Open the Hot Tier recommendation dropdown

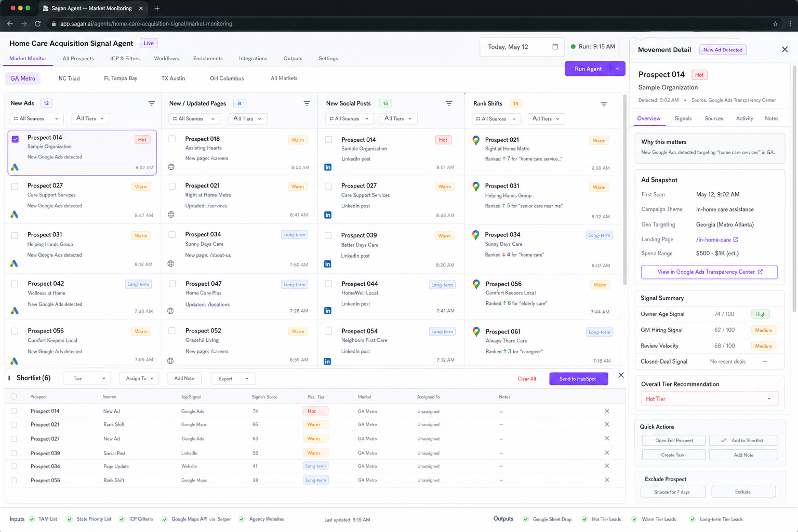709,399
